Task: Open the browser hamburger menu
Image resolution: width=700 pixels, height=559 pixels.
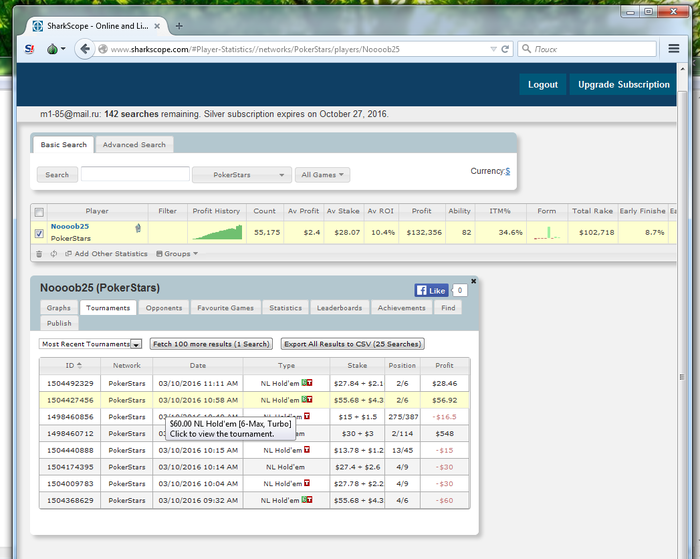Action: (x=674, y=49)
